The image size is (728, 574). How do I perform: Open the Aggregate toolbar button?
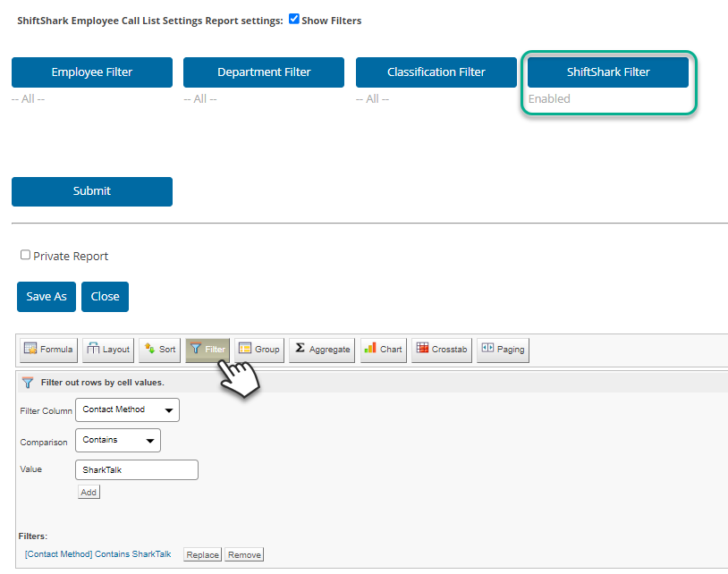[322, 350]
